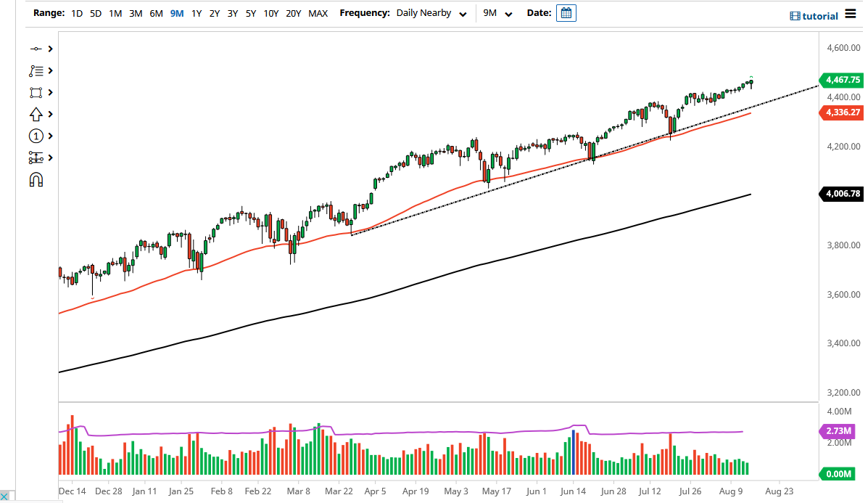This screenshot has width=868, height=503.
Task: Switch chart range to MAX
Action: 318,13
